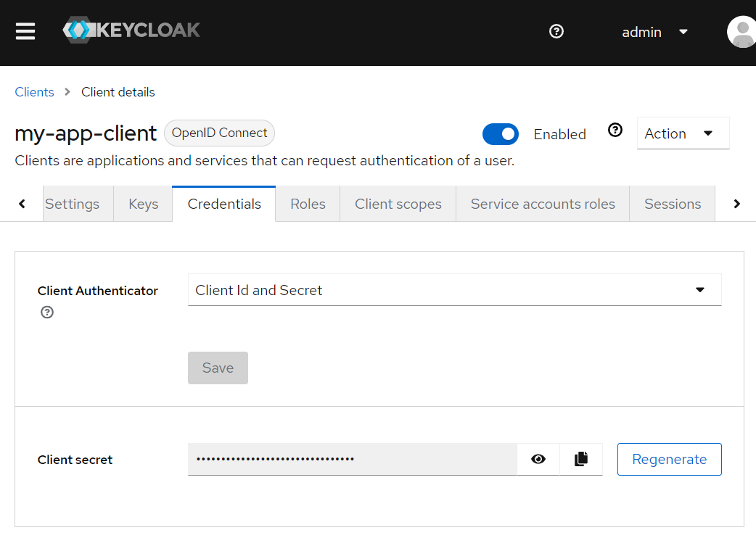Click the hamburger menu icon
The width and height of the screenshot is (756, 538).
[x=25, y=31]
